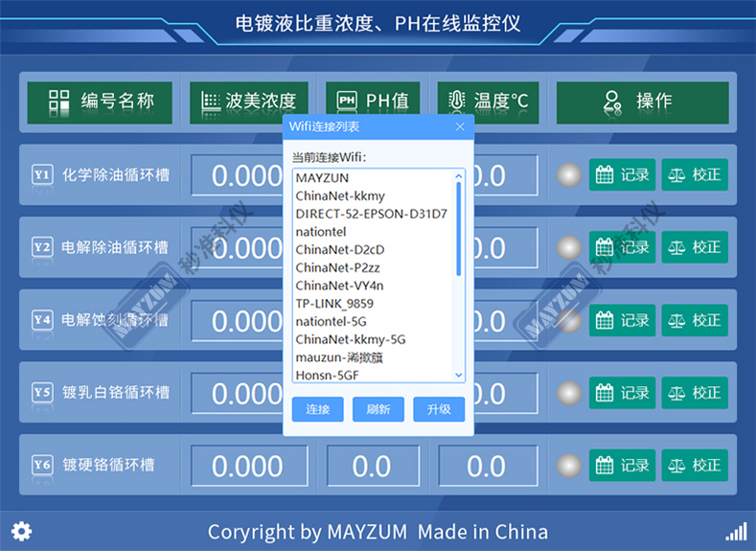The image size is (756, 551).
Task: Click the Y1 tank badge icon
Action: (41, 174)
